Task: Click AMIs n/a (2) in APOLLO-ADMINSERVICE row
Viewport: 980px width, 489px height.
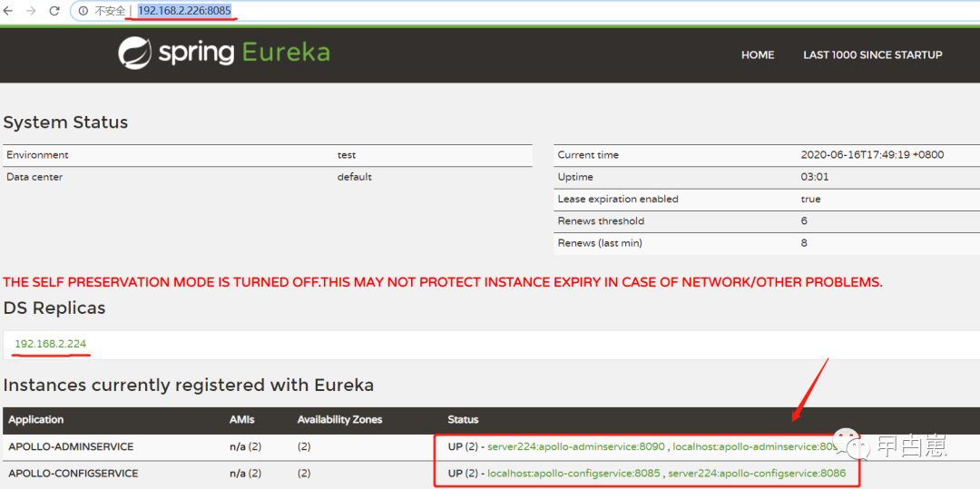Action: [x=245, y=446]
